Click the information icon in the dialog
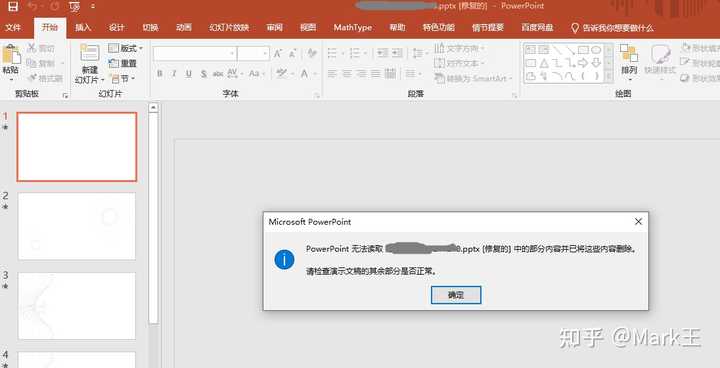 coord(284,260)
